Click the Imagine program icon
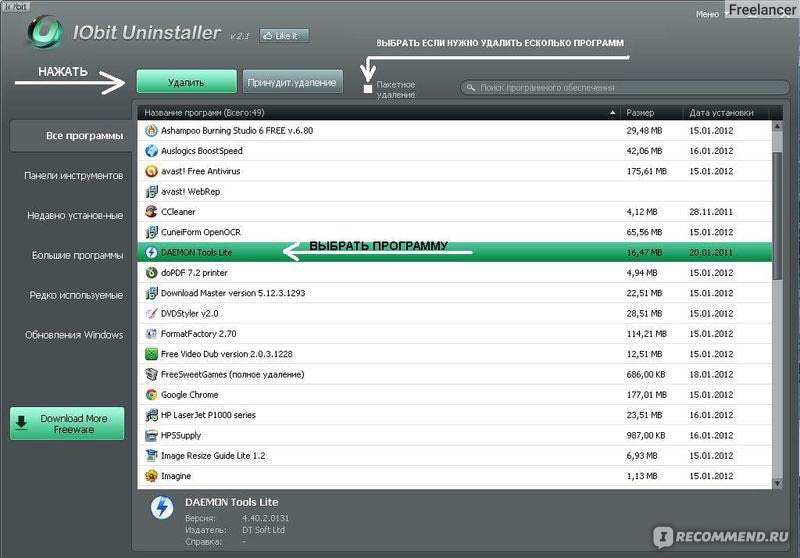 pyautogui.click(x=152, y=476)
